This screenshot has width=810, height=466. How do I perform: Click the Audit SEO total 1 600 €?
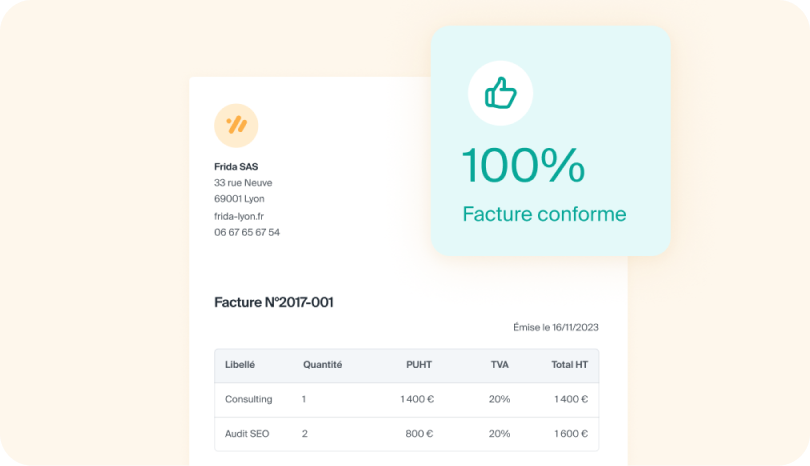pyautogui.click(x=571, y=433)
